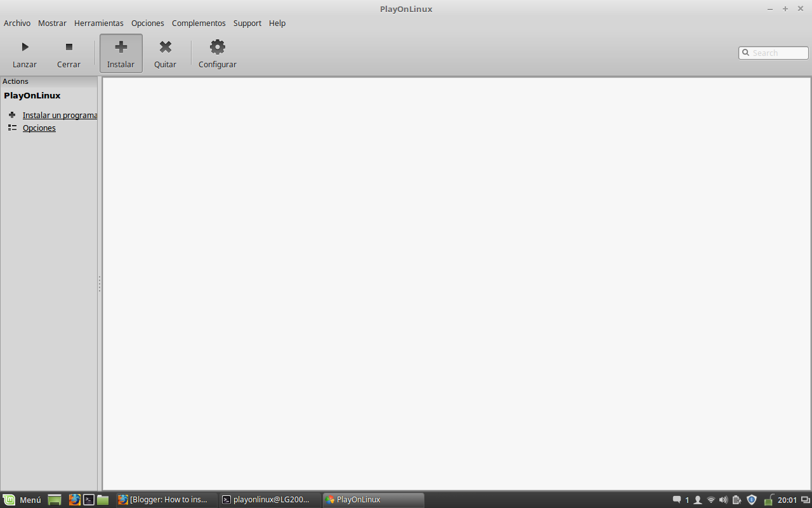Open the Herramientas menu
The width and height of the screenshot is (812, 508).
[x=99, y=23]
